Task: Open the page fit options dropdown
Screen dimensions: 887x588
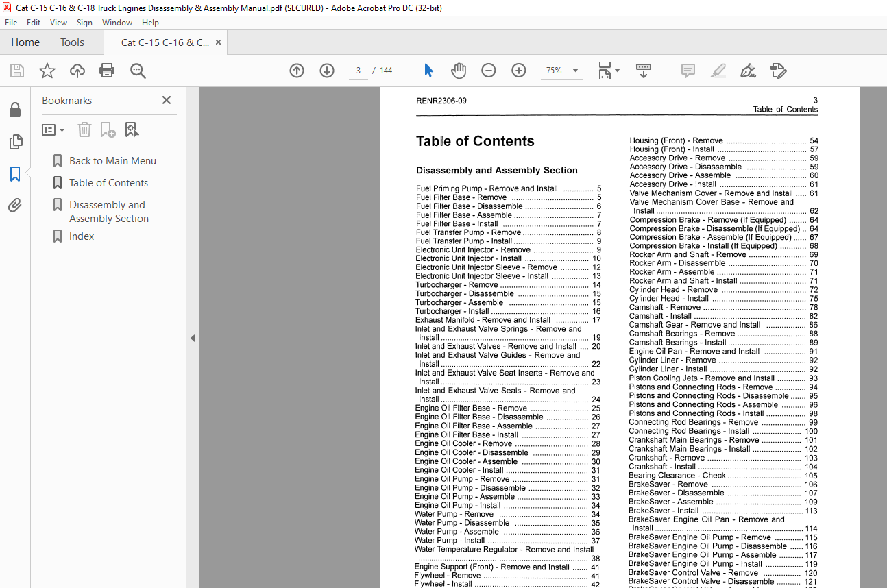Action: coord(608,71)
